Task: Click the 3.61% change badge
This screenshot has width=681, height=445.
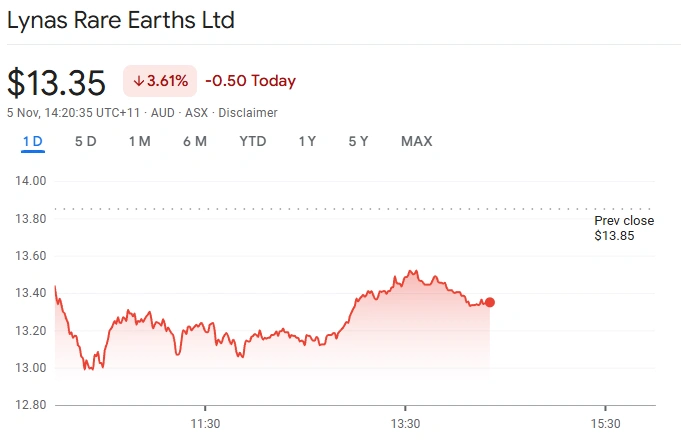Action: coord(159,81)
